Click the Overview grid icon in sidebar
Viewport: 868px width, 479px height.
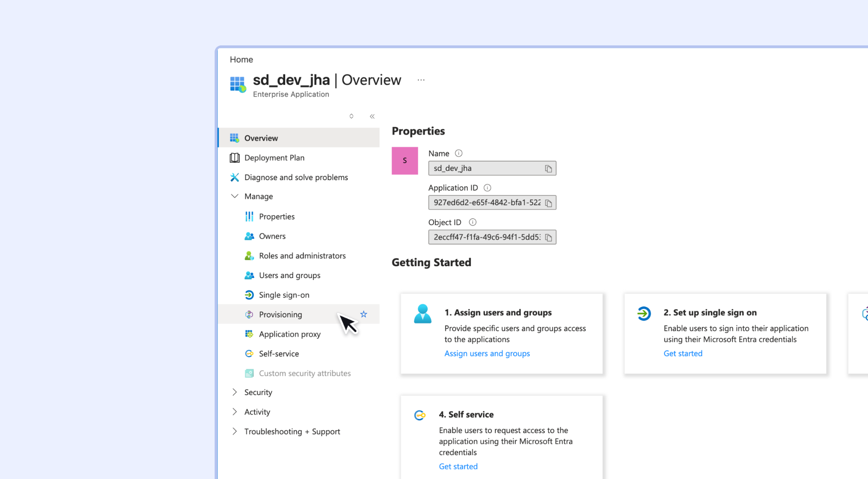coord(234,138)
